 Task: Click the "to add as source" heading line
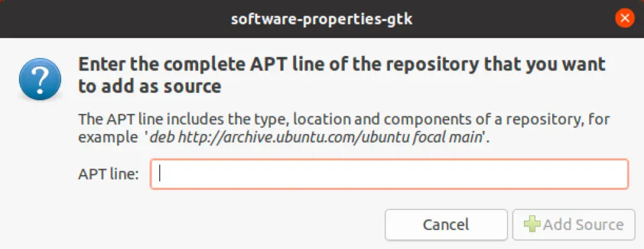(150, 87)
